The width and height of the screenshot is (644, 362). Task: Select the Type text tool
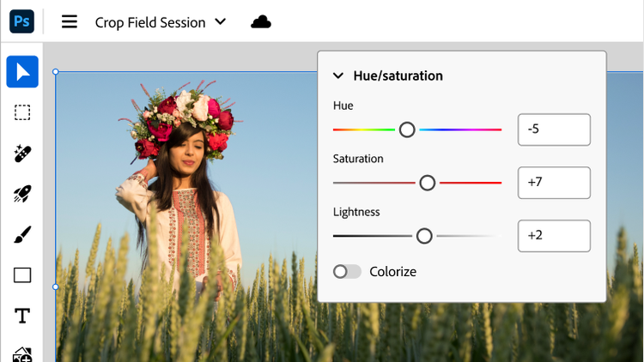[22, 316]
